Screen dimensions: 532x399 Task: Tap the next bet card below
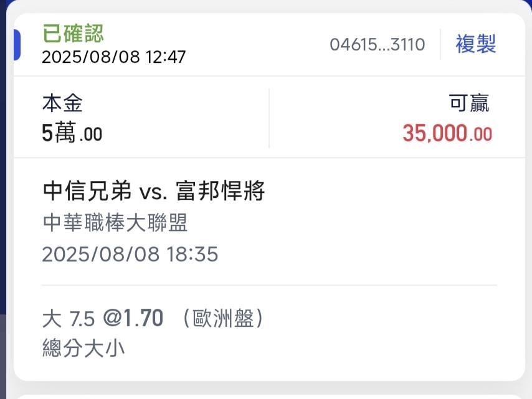[268, 395]
